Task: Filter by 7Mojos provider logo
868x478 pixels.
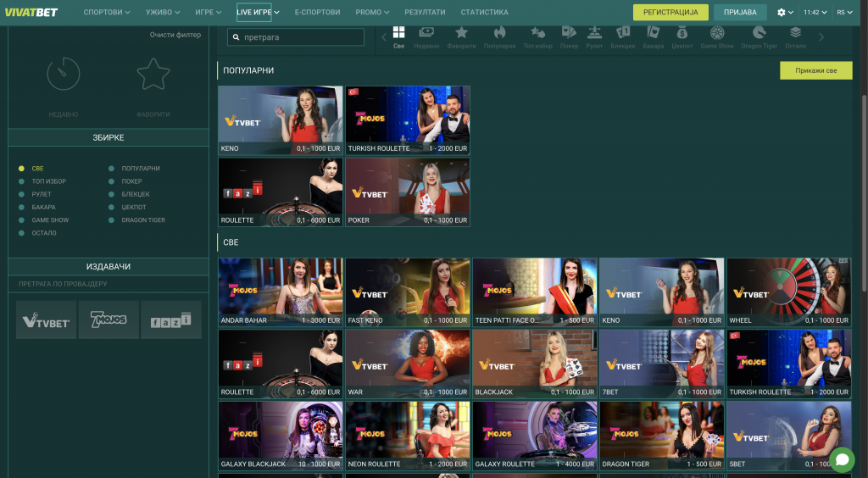Action: tap(108, 320)
